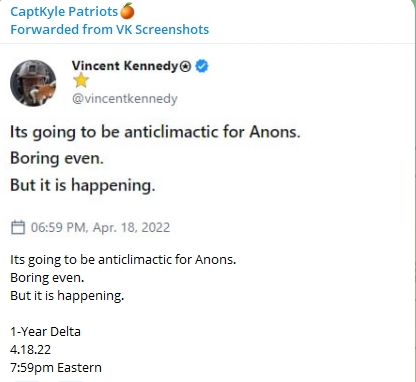416x382 pixels.
Task: Open the @vincentkennedy handle
Action: click(125, 99)
